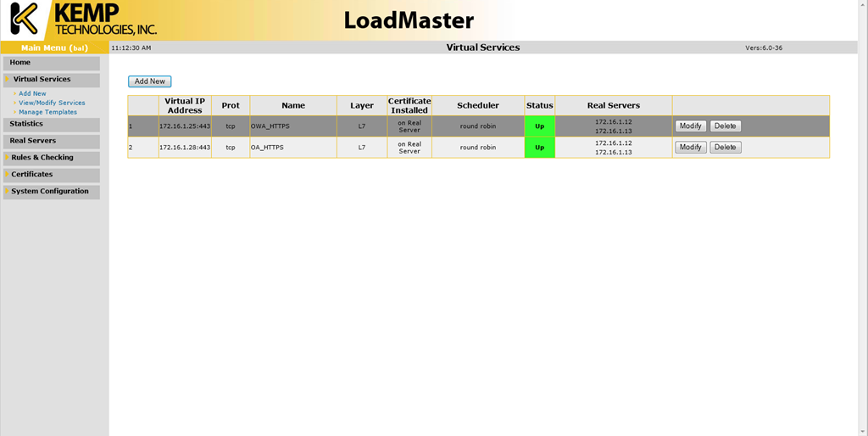Click the KEMP Technologies logo
This screenshot has width=868, height=436.
(x=83, y=20)
